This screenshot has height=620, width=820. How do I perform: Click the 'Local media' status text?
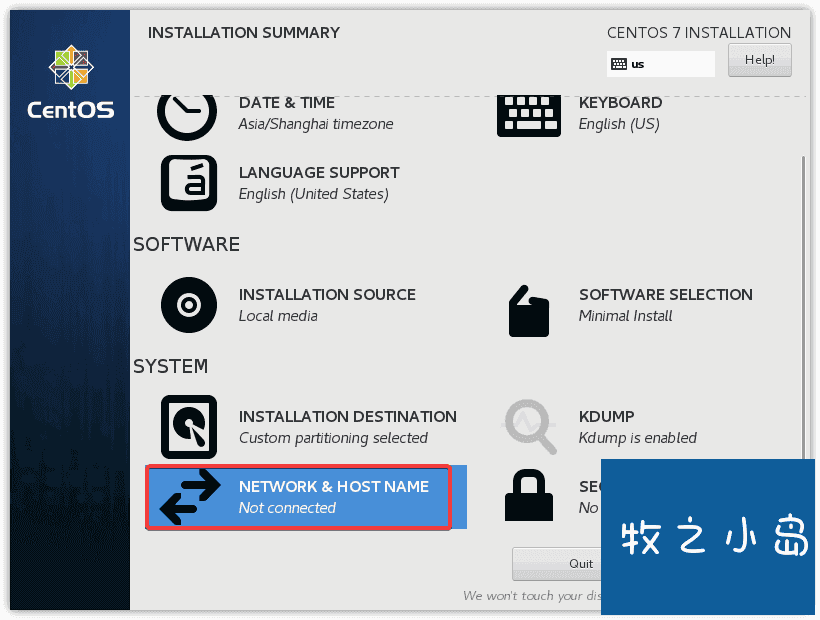278,316
